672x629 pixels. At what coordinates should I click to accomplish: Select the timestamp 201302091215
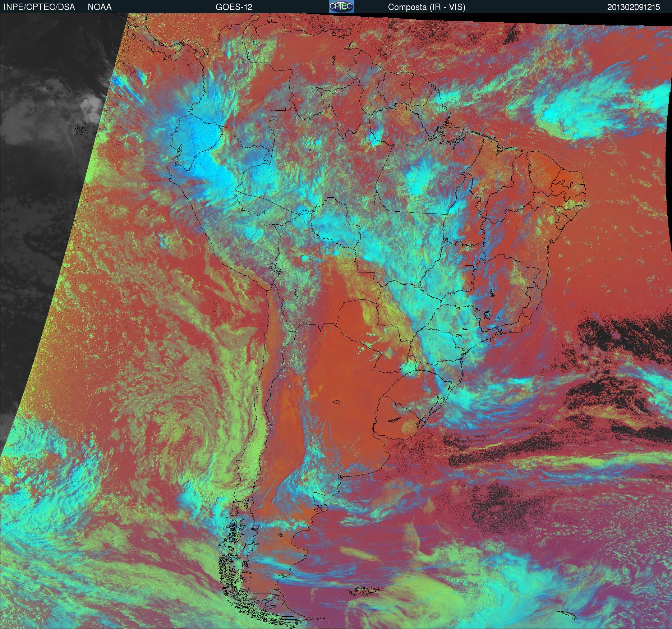[x=634, y=7]
